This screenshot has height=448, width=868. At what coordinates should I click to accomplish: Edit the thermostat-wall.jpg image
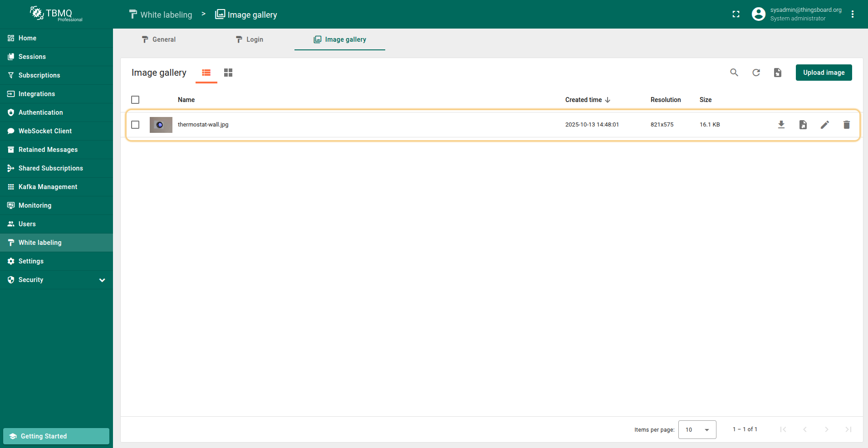pos(824,125)
